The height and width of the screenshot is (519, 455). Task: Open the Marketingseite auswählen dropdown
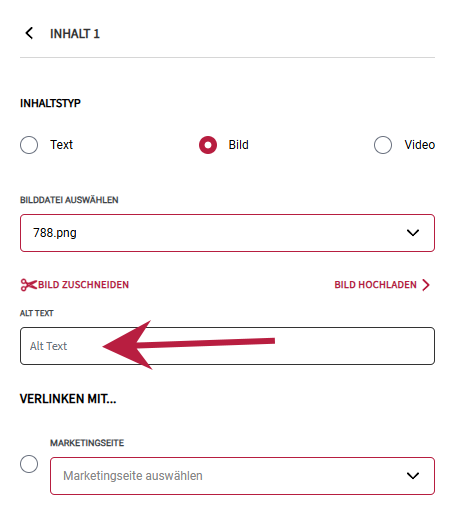[x=242, y=476]
